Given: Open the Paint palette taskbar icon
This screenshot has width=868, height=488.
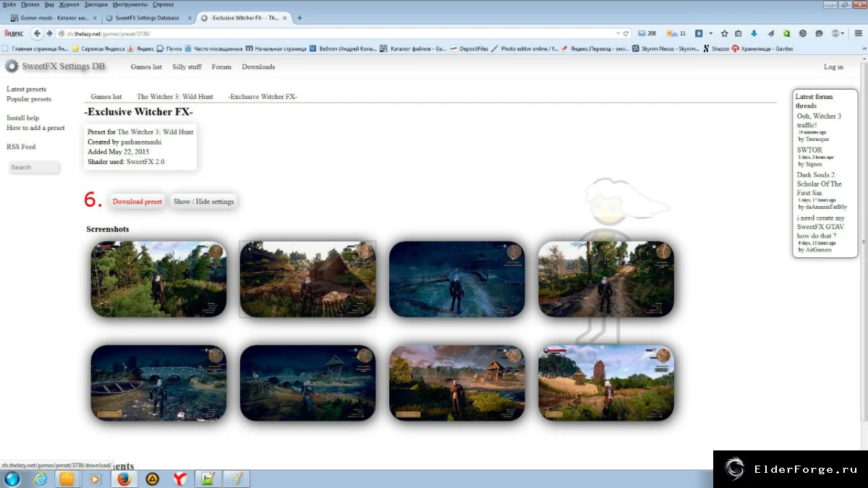Looking at the screenshot, I should click(237, 479).
